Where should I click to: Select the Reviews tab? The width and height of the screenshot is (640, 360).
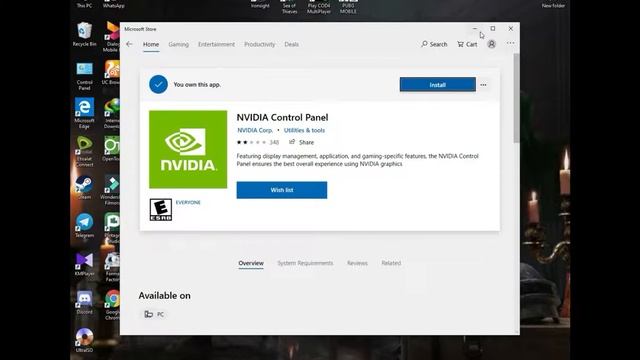tap(358, 263)
